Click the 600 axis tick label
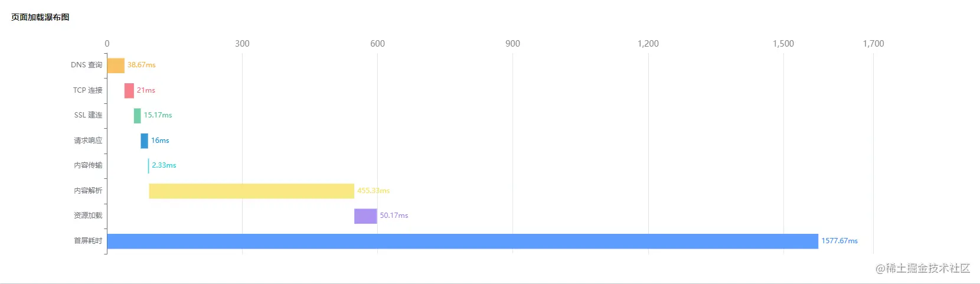Image resolution: width=980 pixels, height=284 pixels. click(x=378, y=44)
